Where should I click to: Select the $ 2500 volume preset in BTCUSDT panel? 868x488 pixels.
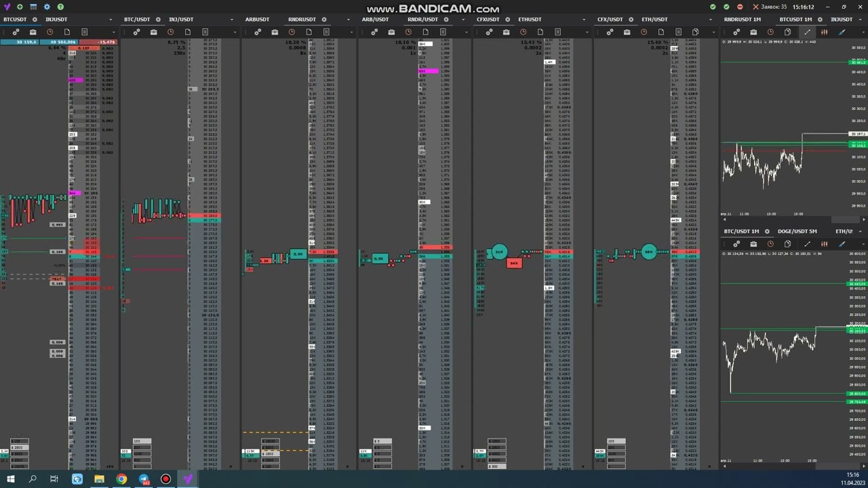[x=19, y=447]
